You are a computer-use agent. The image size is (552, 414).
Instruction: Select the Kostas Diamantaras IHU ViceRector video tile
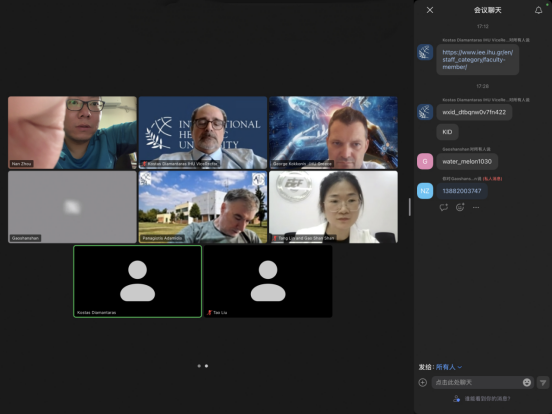tap(203, 133)
